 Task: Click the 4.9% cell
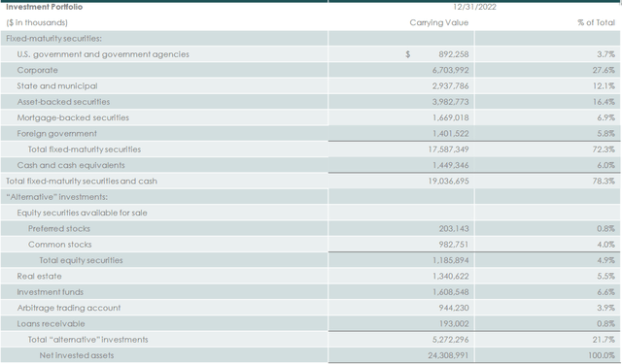(x=605, y=260)
